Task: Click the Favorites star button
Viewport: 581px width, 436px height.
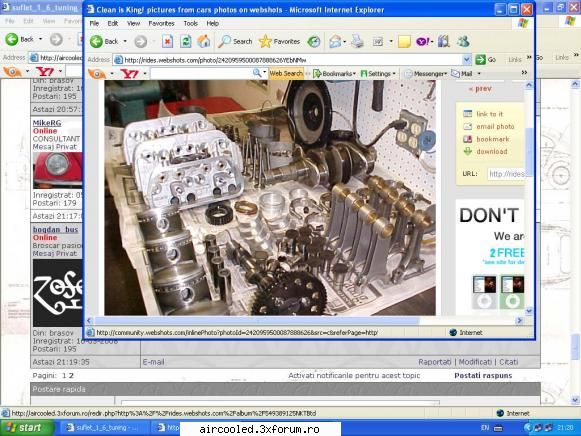Action: point(280,41)
